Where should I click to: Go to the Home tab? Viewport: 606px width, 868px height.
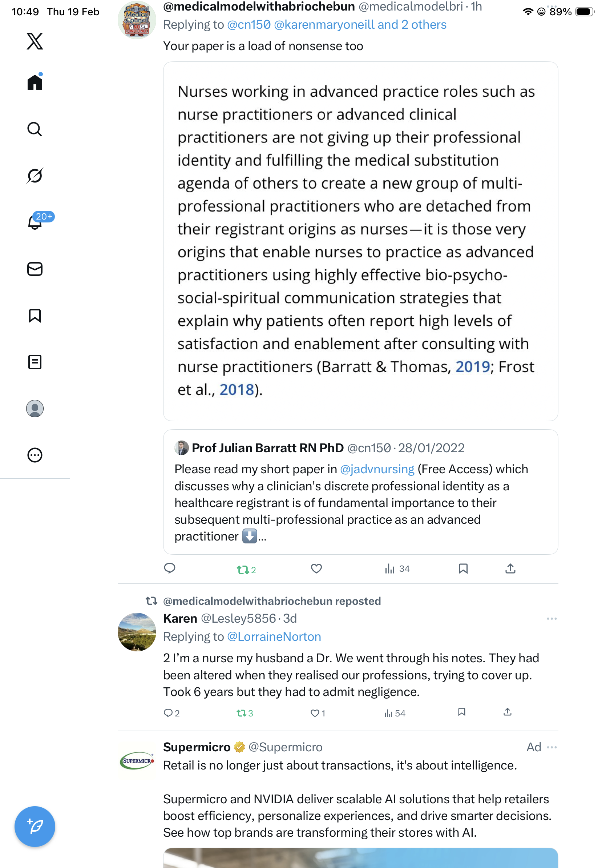35,83
